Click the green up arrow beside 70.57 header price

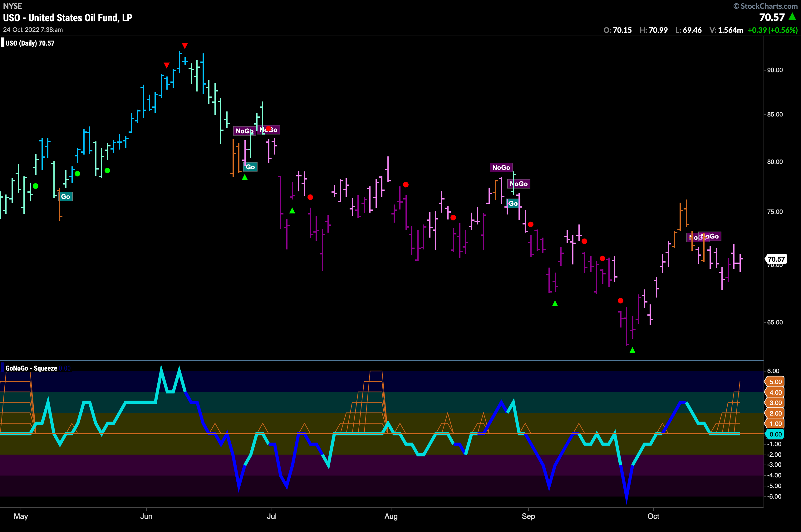tap(793, 16)
